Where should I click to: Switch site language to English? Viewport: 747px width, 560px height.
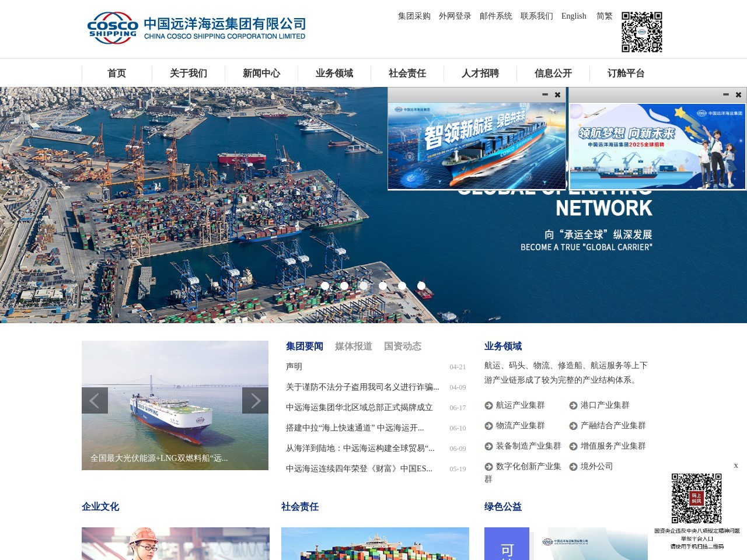(x=574, y=16)
